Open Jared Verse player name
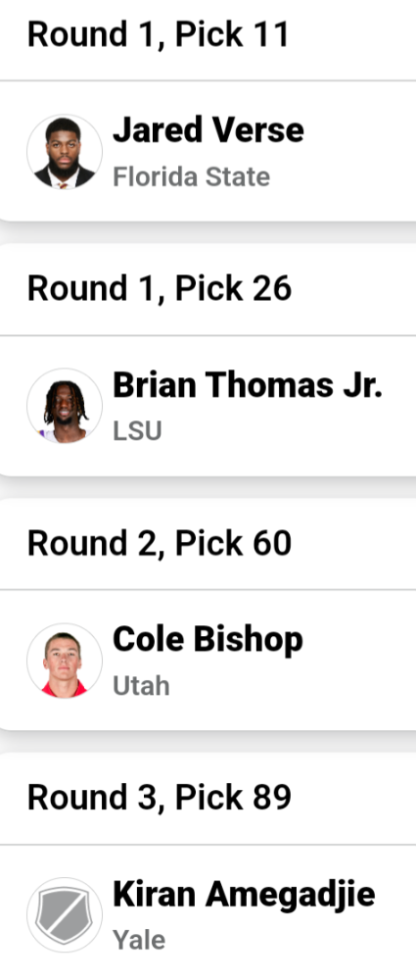The image size is (416, 980). [x=208, y=130]
